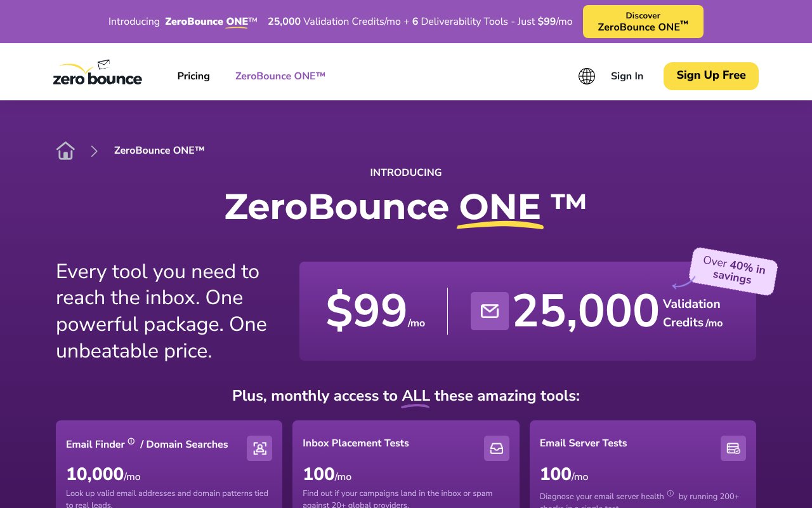Click the info icon beside email server health
This screenshot has width=812, height=508.
tap(670, 494)
